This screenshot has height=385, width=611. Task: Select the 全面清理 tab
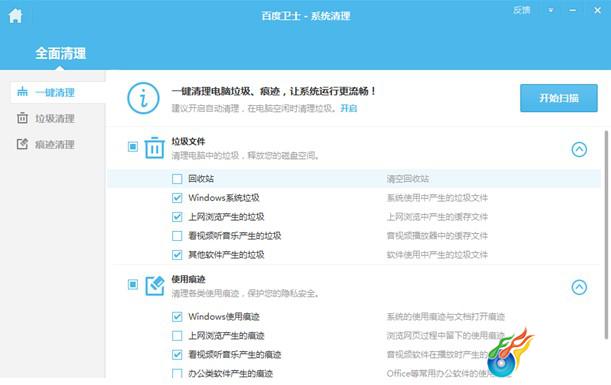60,53
